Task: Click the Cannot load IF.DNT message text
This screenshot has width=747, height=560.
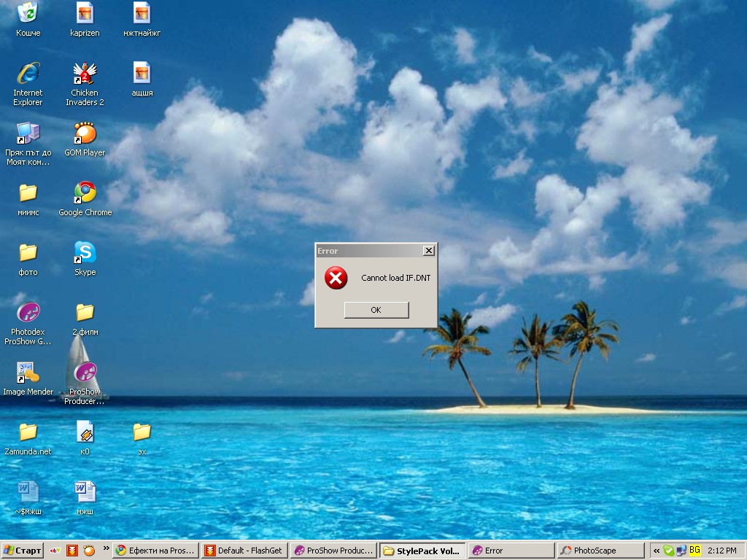Action: tap(395, 278)
